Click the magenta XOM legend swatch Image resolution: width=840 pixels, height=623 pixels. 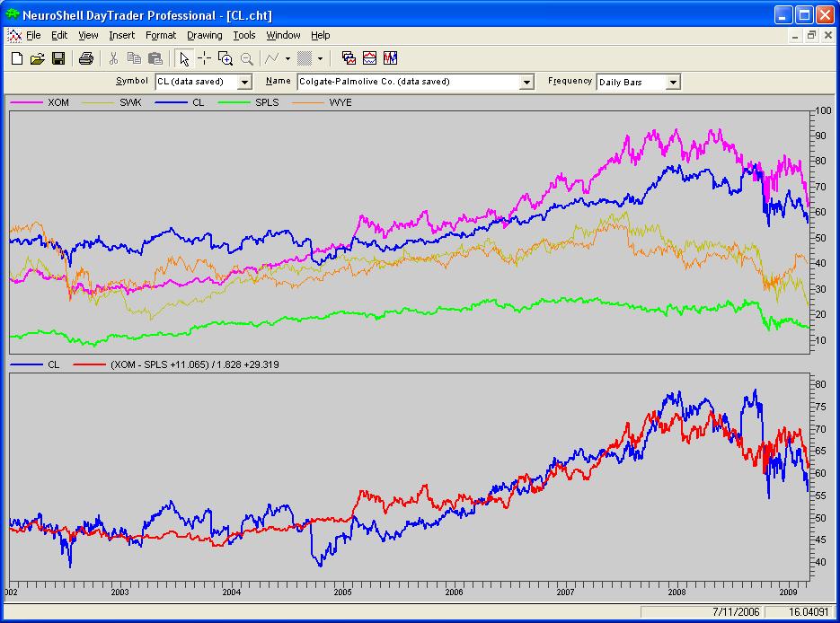coord(27,102)
